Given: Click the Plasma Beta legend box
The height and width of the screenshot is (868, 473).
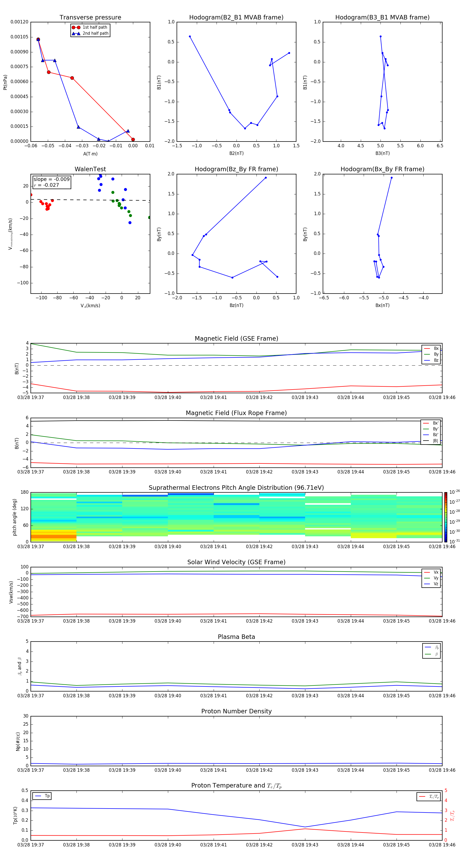Looking at the screenshot, I should 431,651.
